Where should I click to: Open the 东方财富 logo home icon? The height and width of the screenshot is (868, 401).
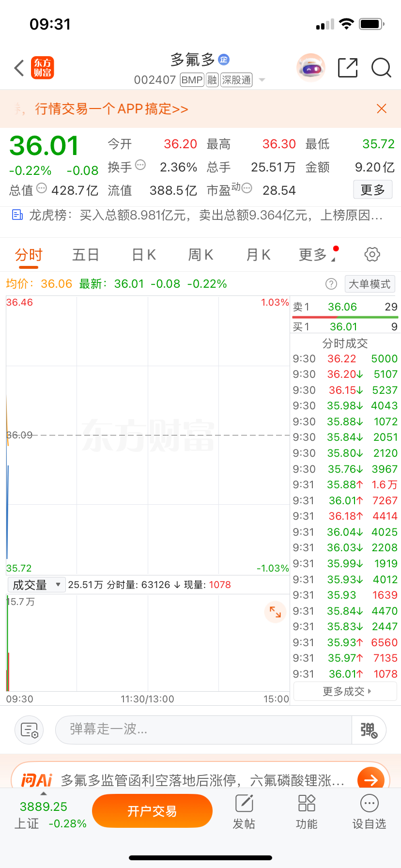43,68
